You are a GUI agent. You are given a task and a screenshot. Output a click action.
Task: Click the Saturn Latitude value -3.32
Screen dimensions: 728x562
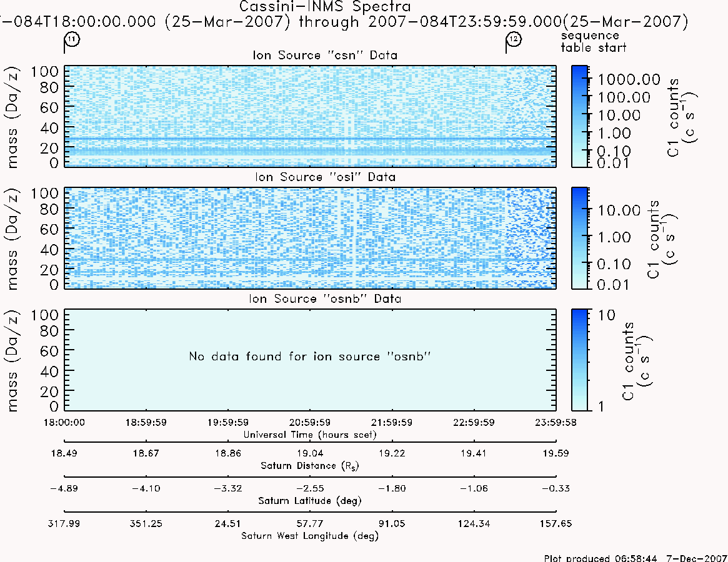(x=228, y=489)
